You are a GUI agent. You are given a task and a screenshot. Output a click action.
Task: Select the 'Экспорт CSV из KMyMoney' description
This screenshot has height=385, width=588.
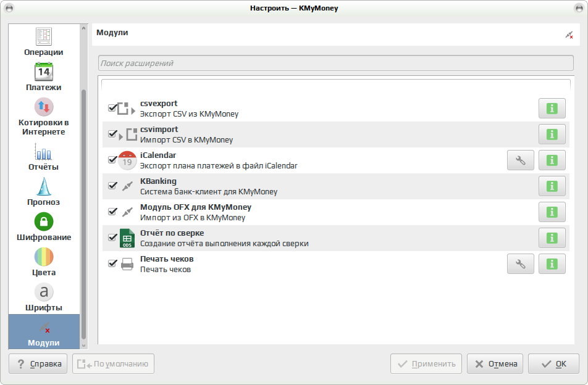click(190, 114)
